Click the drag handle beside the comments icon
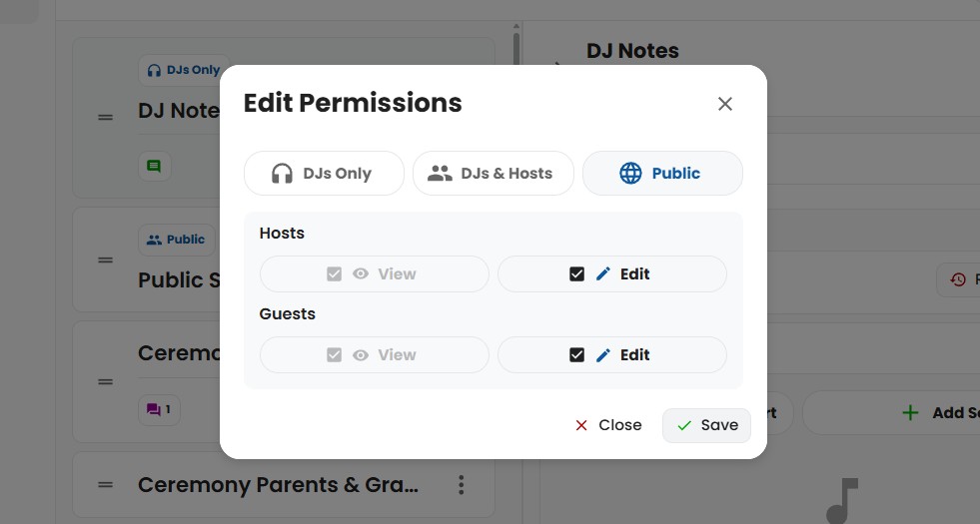 (x=106, y=382)
